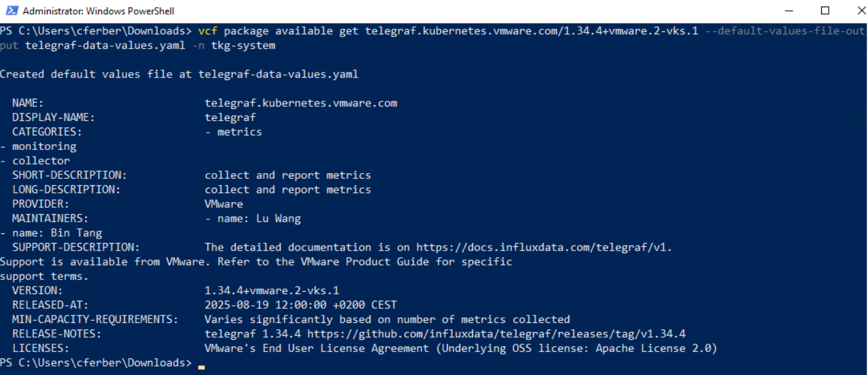The height and width of the screenshot is (375, 868).
Task: Click the 'VMware' PROVIDER value
Action: pyautogui.click(x=224, y=204)
